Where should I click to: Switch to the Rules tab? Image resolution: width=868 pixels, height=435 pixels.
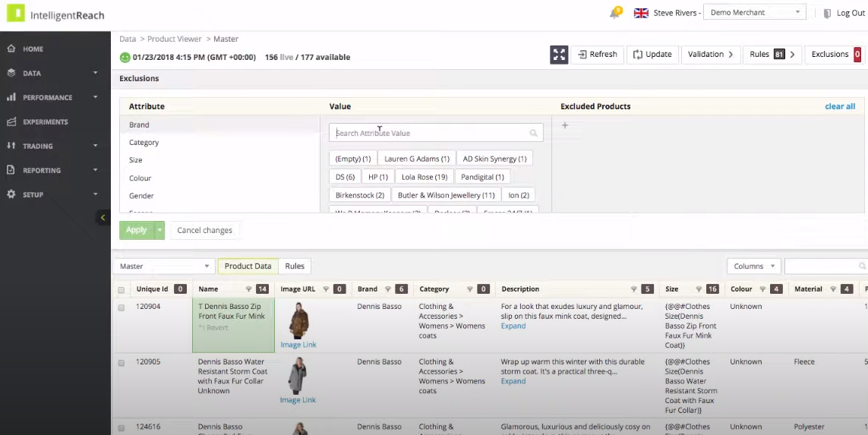point(295,266)
